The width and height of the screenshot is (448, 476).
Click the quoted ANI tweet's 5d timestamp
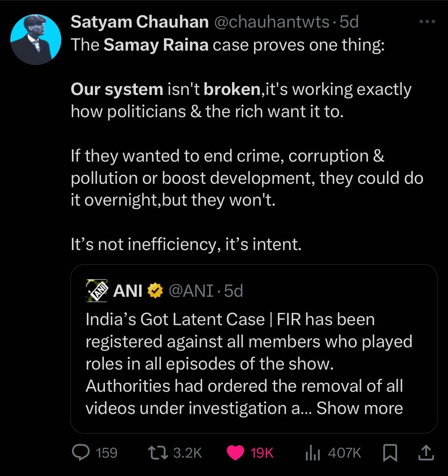(x=234, y=291)
